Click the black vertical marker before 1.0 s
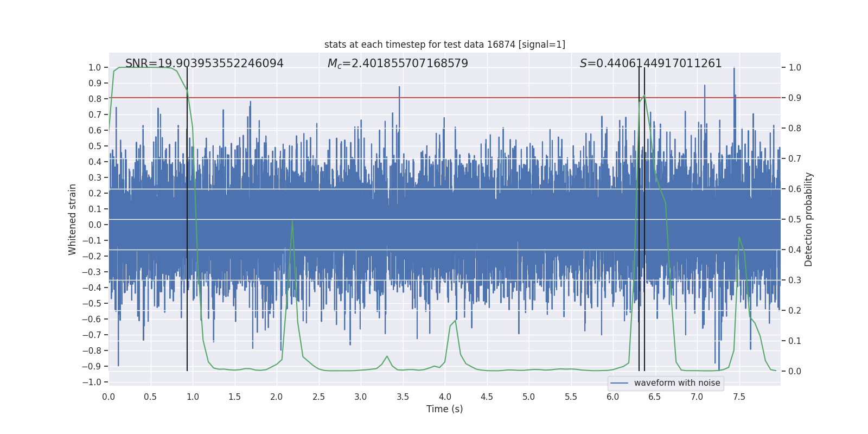Screen dimensions: 868x434 (187, 217)
